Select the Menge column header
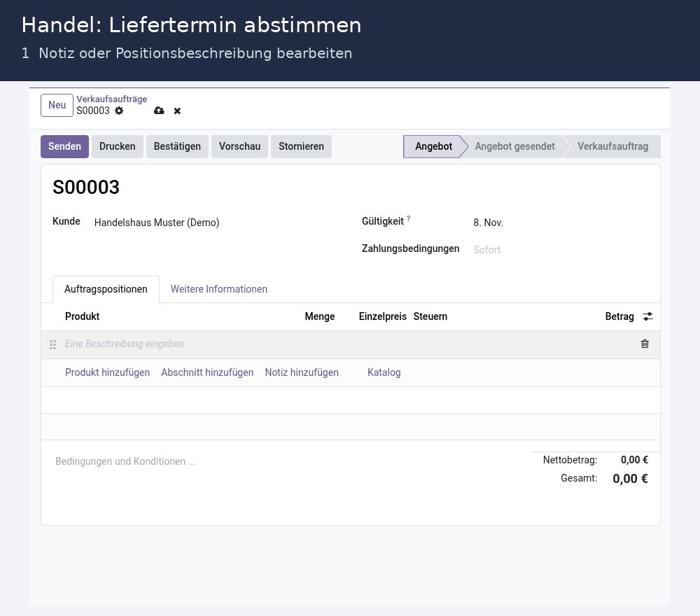The height and width of the screenshot is (616, 700). [x=320, y=316]
